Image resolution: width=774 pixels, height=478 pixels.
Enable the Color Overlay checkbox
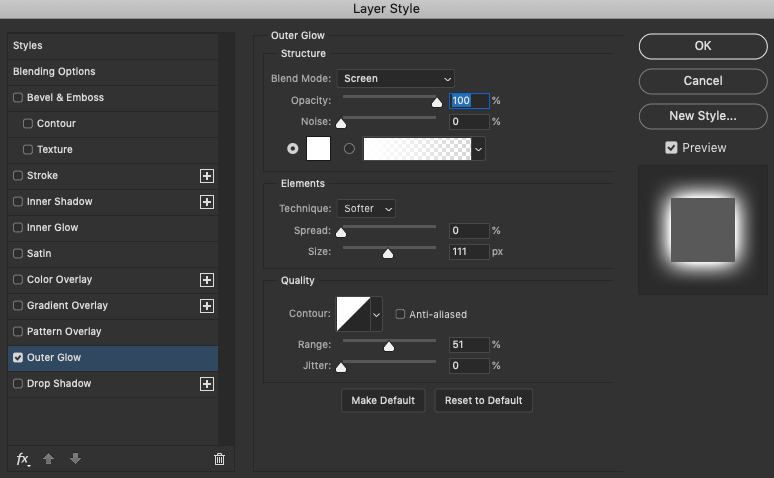18,279
